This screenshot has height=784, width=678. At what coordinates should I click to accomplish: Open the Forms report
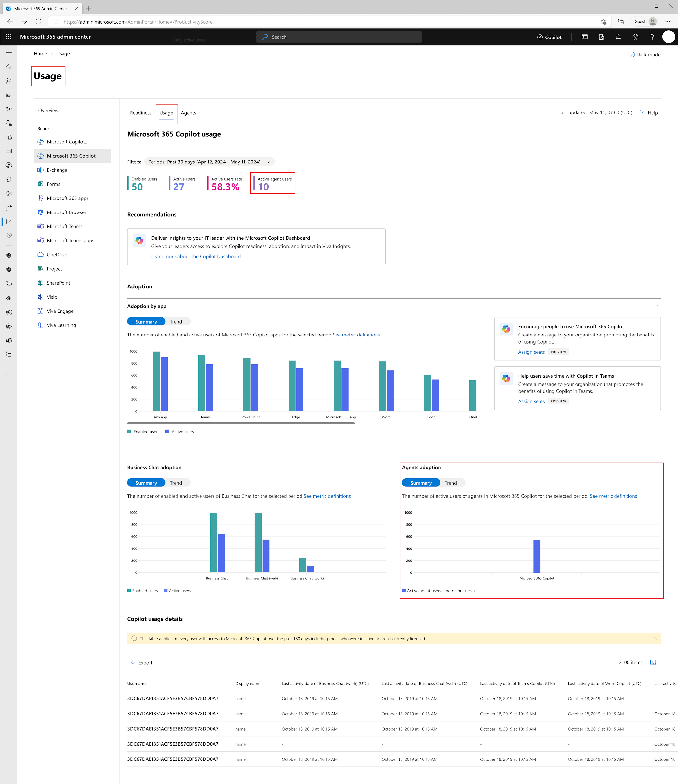(53, 184)
